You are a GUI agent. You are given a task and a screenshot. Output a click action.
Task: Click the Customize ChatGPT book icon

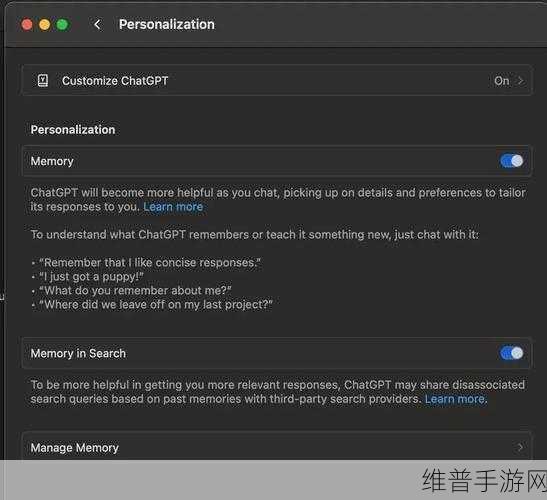tap(43, 81)
